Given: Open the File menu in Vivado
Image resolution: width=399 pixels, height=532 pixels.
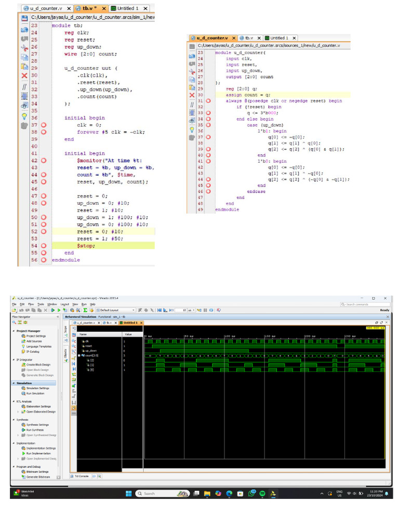Looking at the screenshot, I should (x=14, y=304).
